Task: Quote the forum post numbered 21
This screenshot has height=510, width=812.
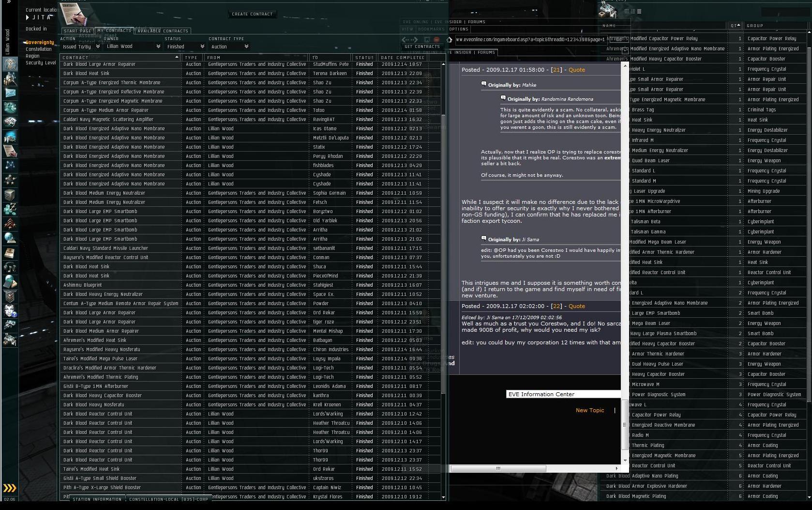Action: tap(576, 70)
